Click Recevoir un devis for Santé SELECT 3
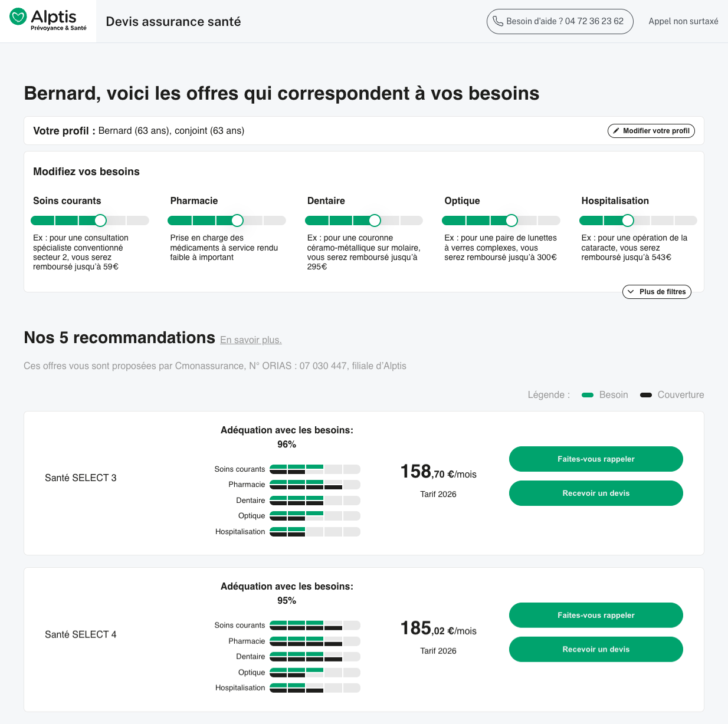Image resolution: width=728 pixels, height=724 pixels. pos(596,493)
